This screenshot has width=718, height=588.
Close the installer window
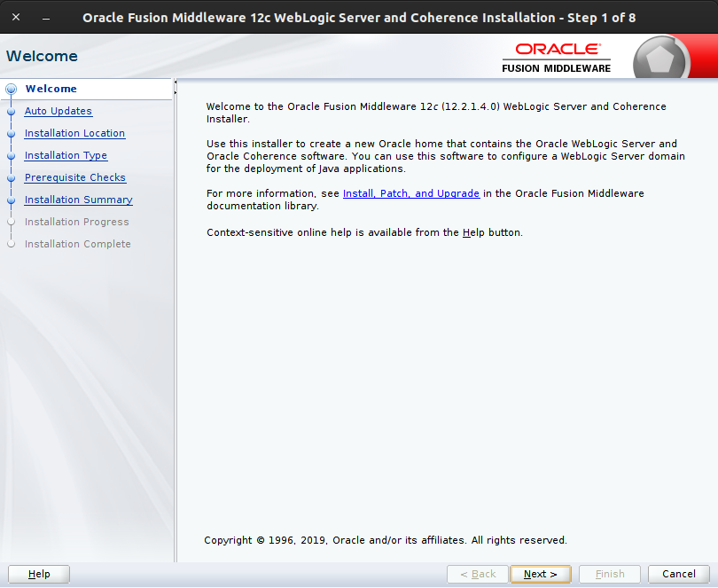pyautogui.click(x=16, y=18)
